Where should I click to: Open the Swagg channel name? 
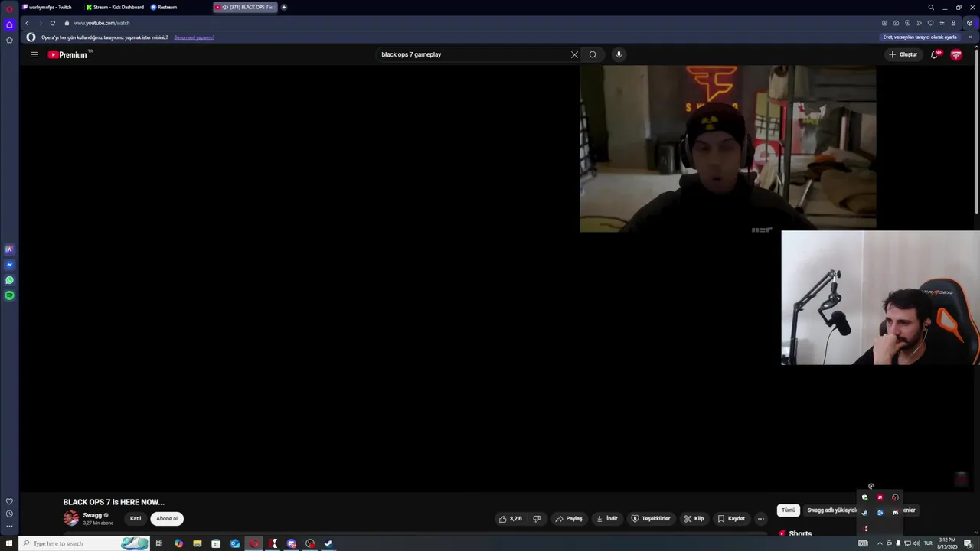point(93,515)
